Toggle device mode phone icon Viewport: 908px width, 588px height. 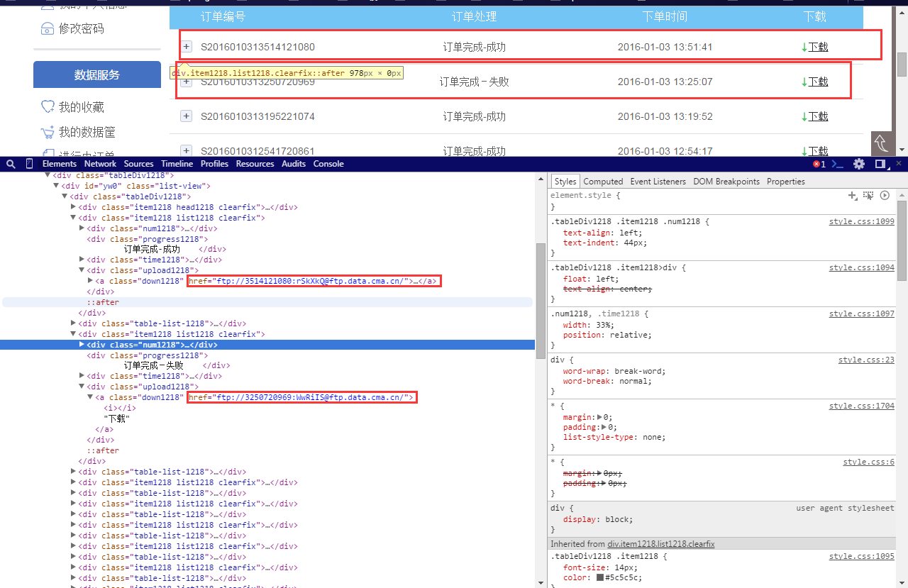29,164
